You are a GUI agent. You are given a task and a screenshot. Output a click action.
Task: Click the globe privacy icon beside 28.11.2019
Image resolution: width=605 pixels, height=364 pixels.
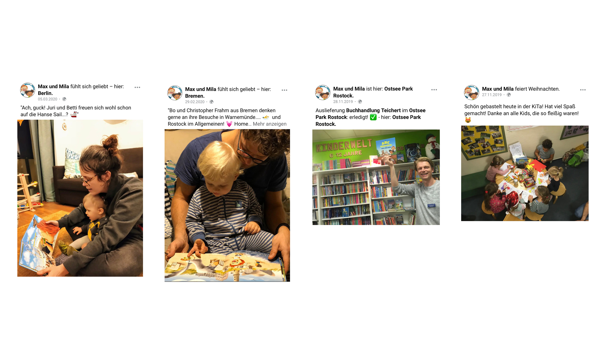[x=360, y=102]
